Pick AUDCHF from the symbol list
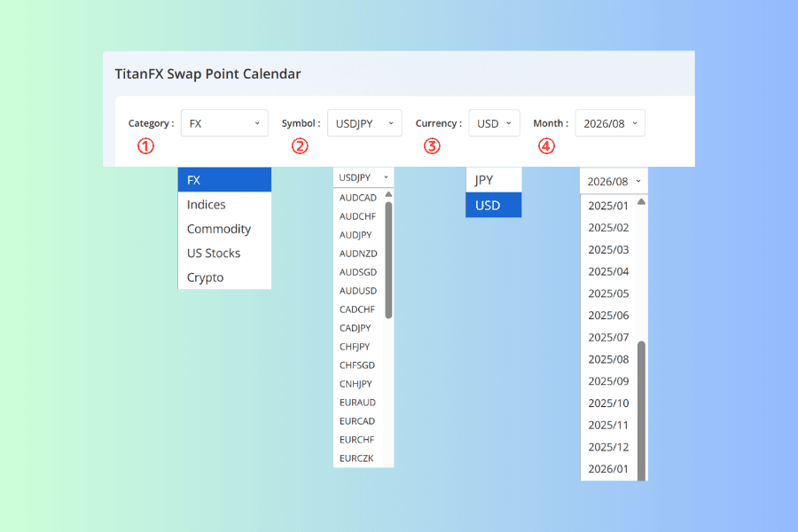Screen dimensions: 798x532 pos(359,216)
